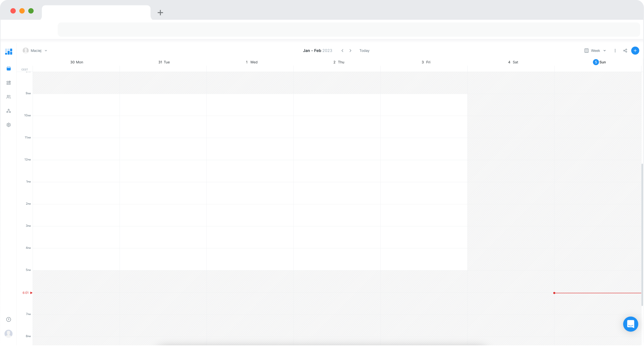Image resolution: width=644 pixels, height=351 pixels.
Task: Click the 12PM time label
Action: pos(27,159)
